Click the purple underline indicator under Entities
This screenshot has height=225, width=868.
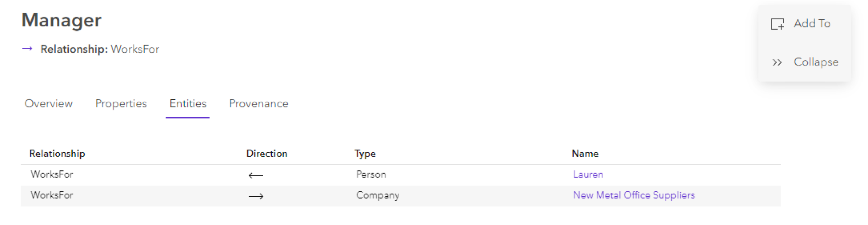point(188,116)
